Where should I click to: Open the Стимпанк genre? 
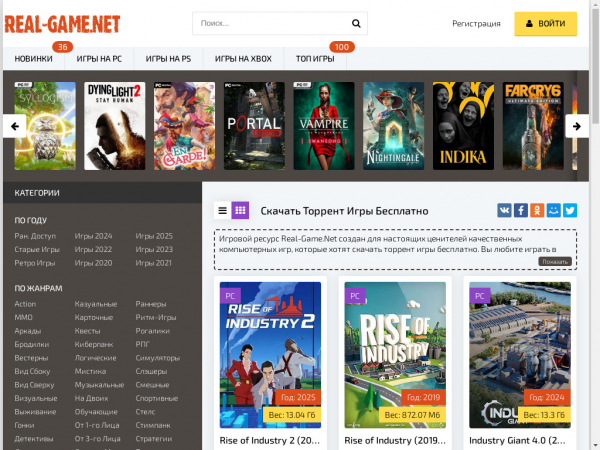click(x=153, y=426)
